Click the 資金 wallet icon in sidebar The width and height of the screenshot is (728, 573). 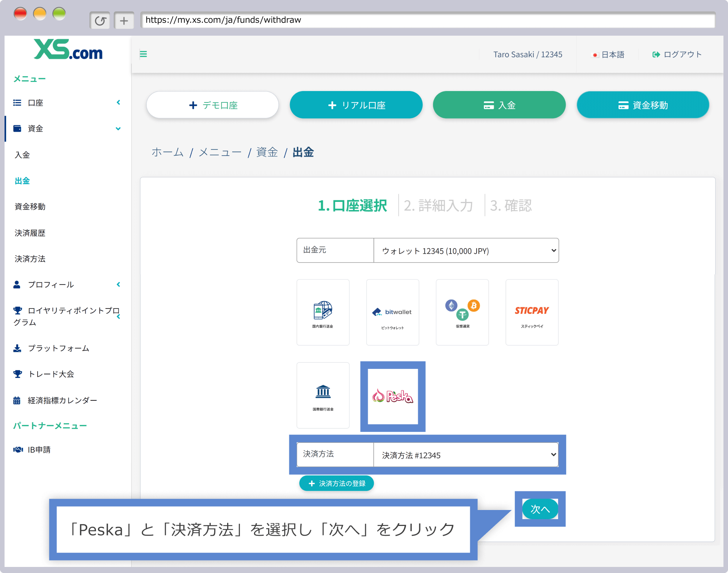[17, 129]
